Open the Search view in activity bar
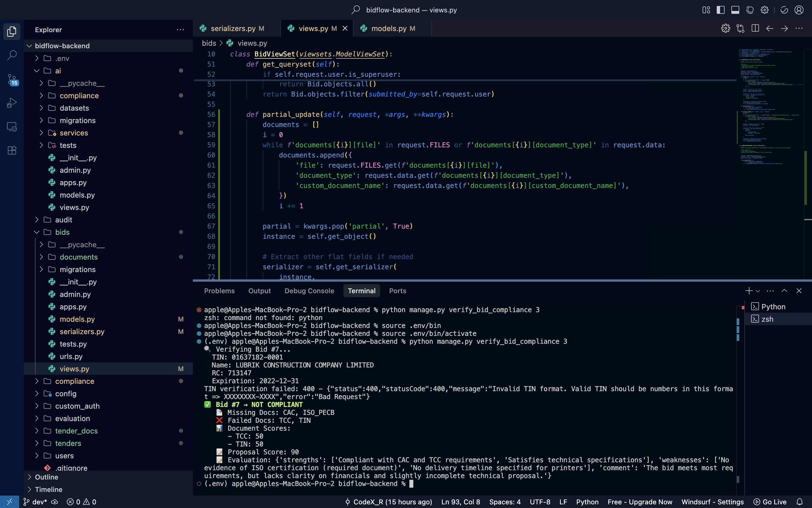 coord(12,55)
